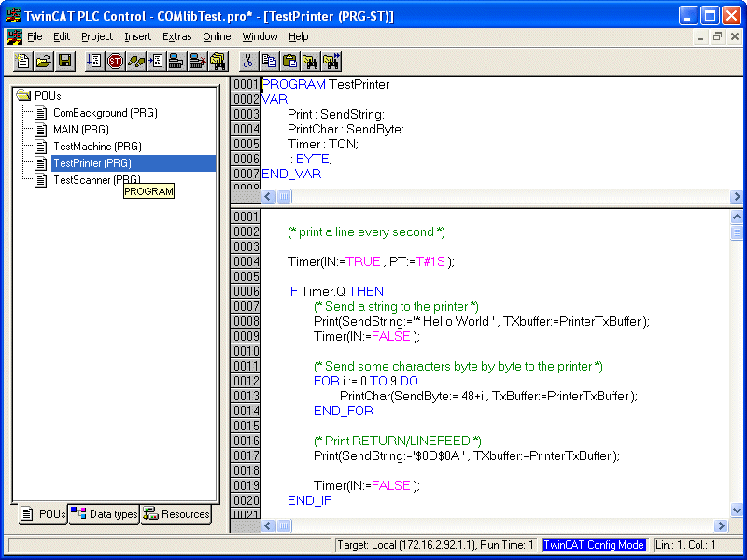The image size is (747, 560).
Task: Click the New file toolbar icon
Action: tap(22, 62)
